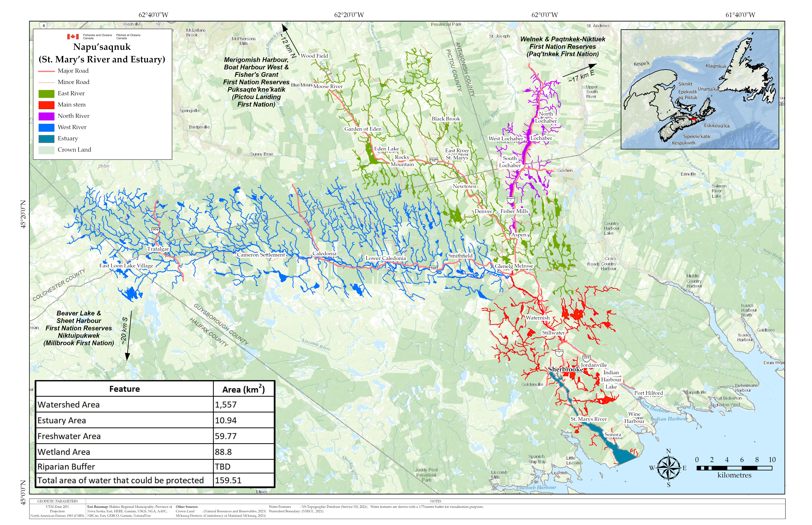The height and width of the screenshot is (525, 812).
Task: Click the Caledonia place label
Action: pyautogui.click(x=324, y=254)
